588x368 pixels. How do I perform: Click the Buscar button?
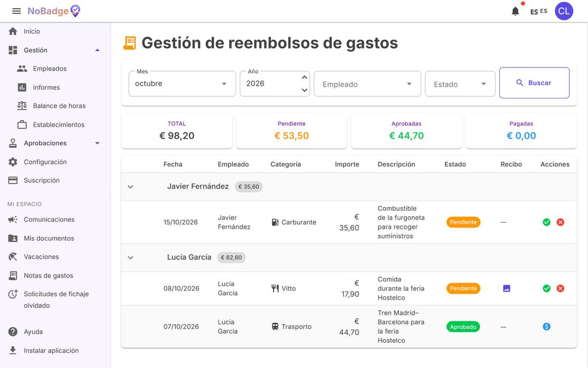pyautogui.click(x=535, y=83)
